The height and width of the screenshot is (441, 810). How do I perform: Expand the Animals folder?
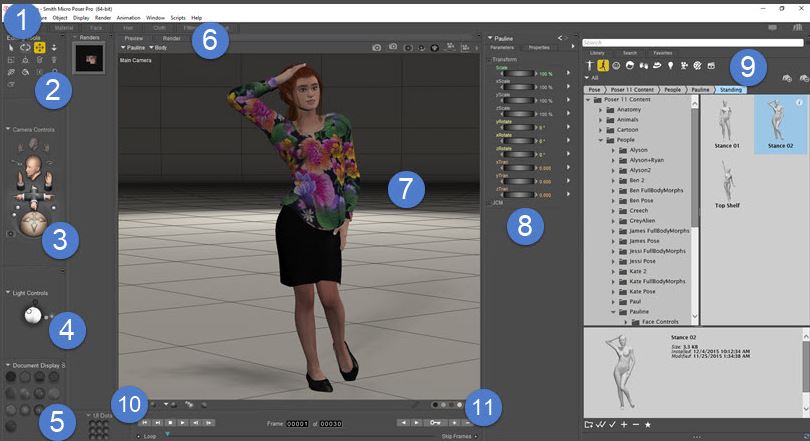pyautogui.click(x=600, y=120)
